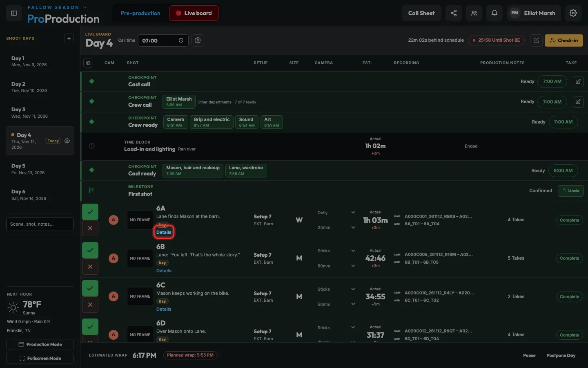This screenshot has height=368, width=588.
Task: Open the Dolly camera support dropdown for 6A
Action: (x=336, y=213)
